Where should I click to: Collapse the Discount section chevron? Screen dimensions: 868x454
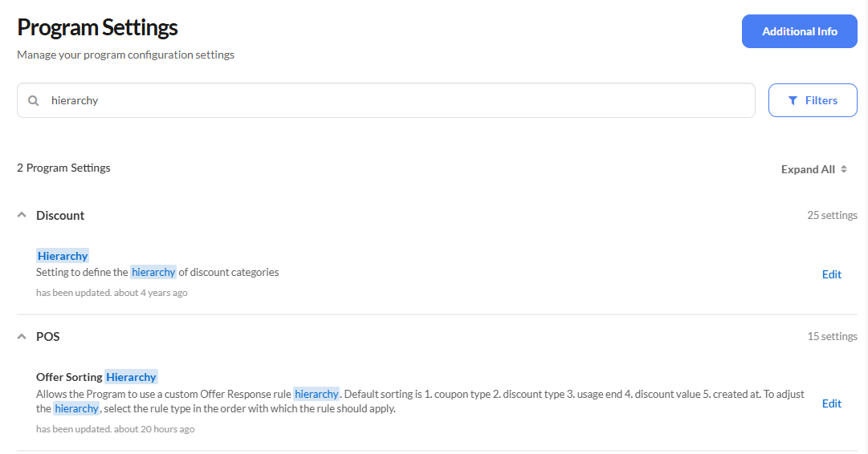pyautogui.click(x=22, y=215)
